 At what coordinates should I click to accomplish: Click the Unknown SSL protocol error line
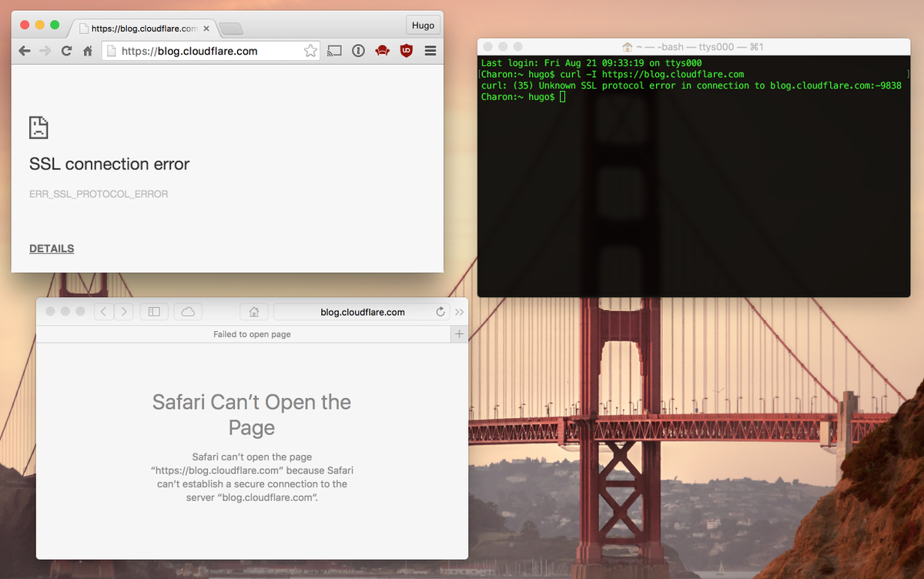(x=691, y=85)
